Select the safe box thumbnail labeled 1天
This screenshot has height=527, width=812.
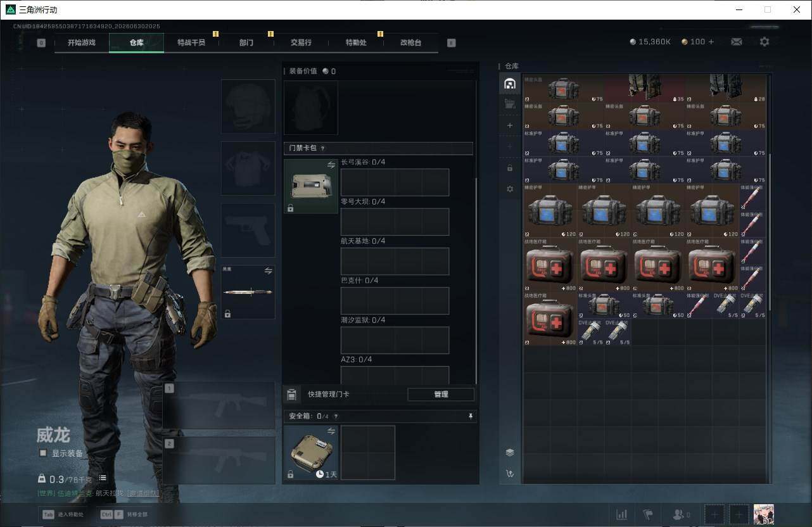311,452
